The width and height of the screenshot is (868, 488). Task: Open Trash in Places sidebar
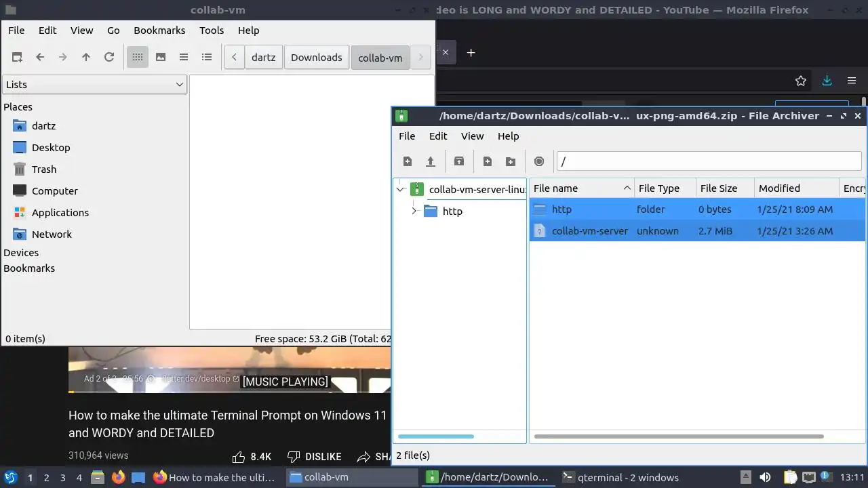point(44,169)
